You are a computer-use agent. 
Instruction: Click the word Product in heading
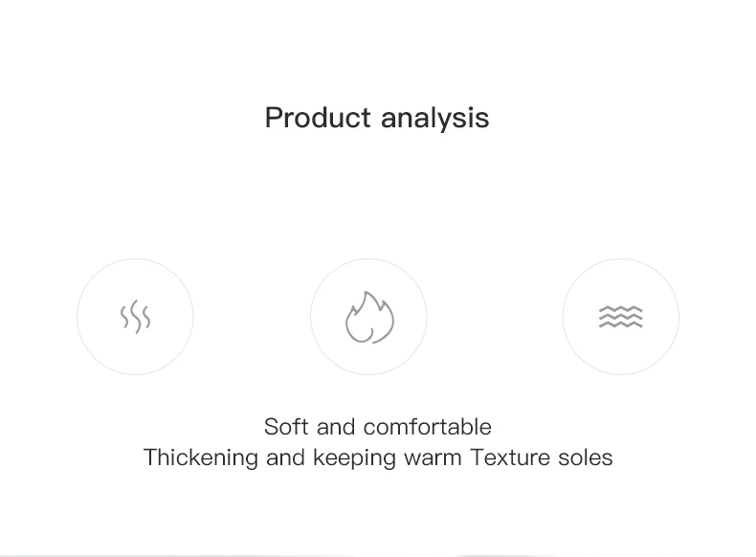pyautogui.click(x=318, y=117)
